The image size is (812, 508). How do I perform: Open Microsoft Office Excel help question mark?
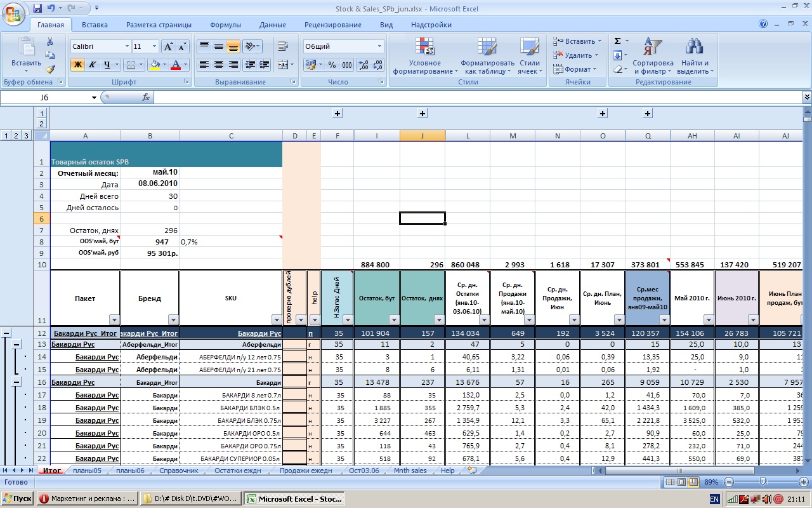[x=763, y=24]
